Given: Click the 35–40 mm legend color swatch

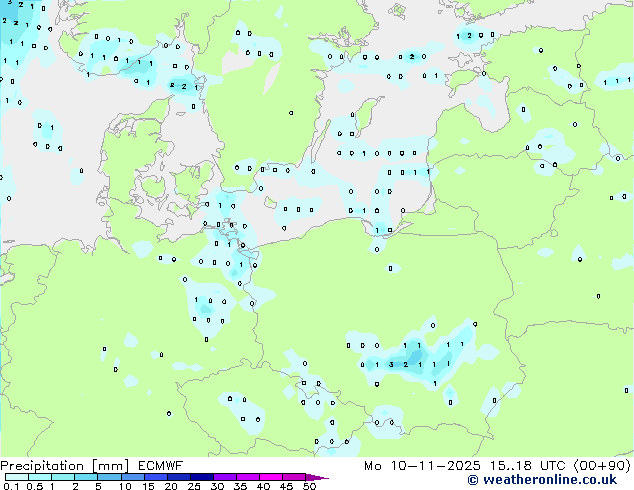Looking at the screenshot, I should coord(248,477).
